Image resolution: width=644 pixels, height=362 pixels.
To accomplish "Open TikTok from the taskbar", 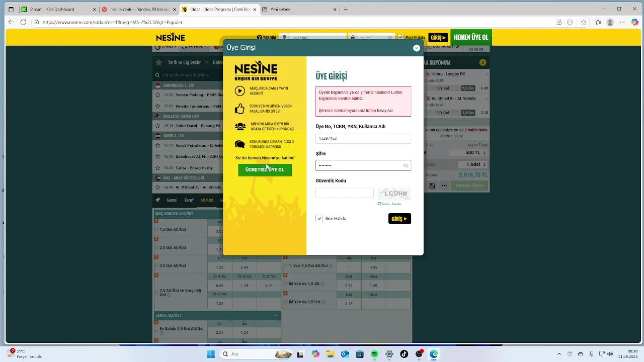I will 404,354.
